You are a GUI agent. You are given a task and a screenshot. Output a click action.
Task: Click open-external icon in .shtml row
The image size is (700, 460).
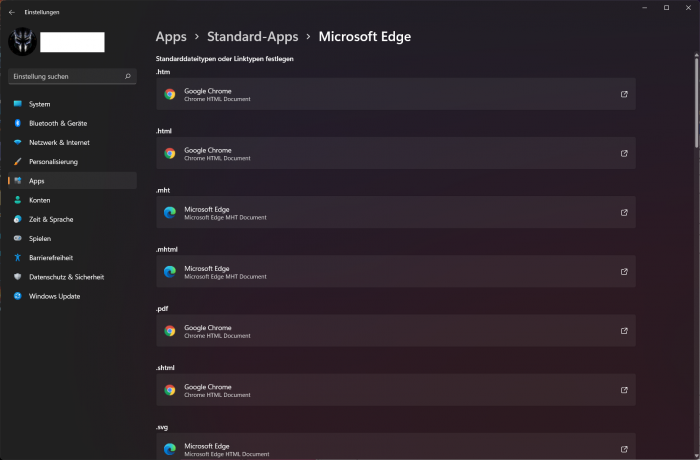pos(624,390)
